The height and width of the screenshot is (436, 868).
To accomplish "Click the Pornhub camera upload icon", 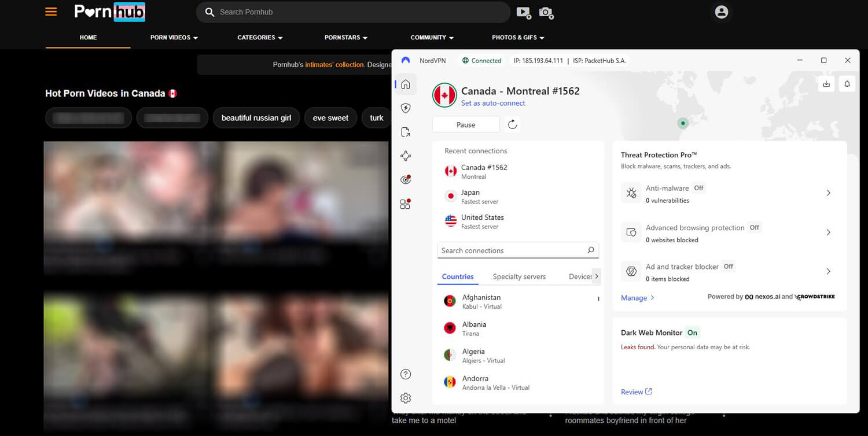I will [x=546, y=12].
